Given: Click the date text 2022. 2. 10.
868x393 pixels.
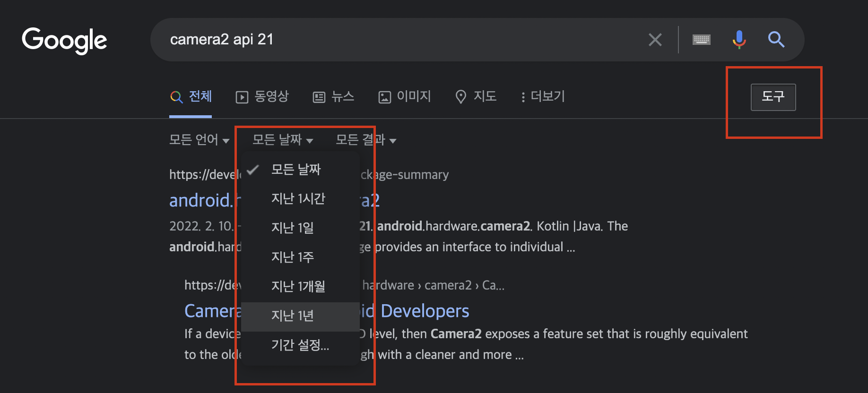Looking at the screenshot, I should click(201, 226).
